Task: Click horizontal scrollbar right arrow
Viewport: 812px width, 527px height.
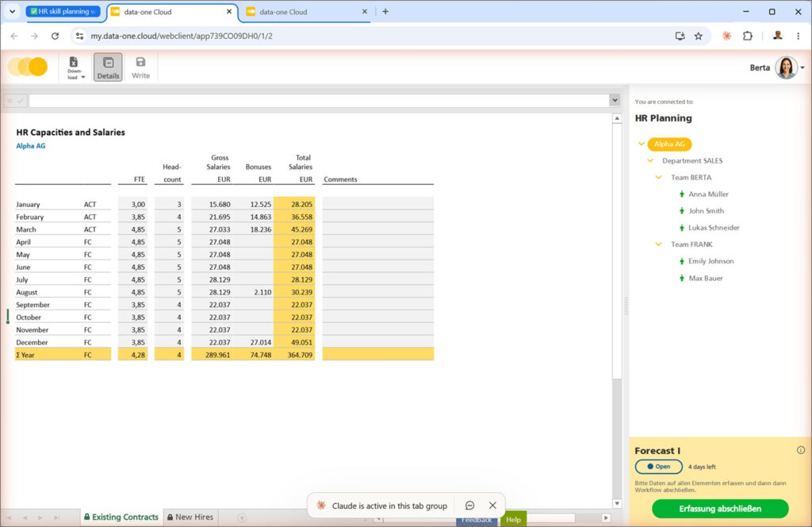Action: pyautogui.click(x=606, y=517)
